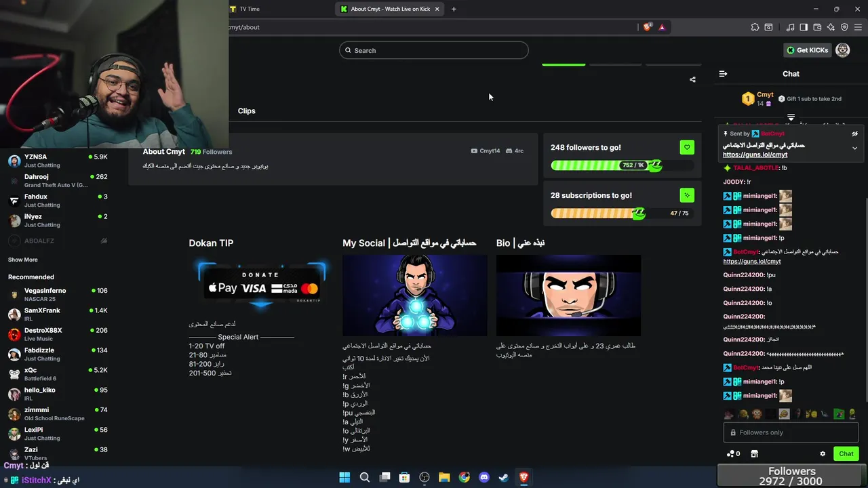Open the user profile avatar menu

(x=843, y=50)
